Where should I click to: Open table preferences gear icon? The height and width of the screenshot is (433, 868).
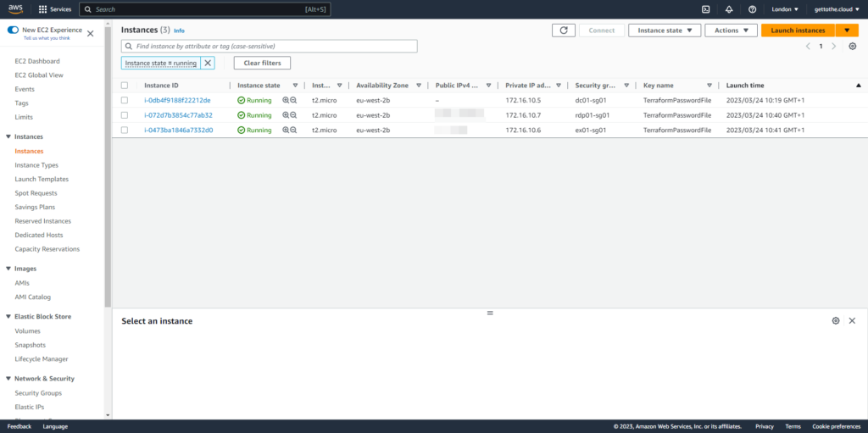pos(853,46)
